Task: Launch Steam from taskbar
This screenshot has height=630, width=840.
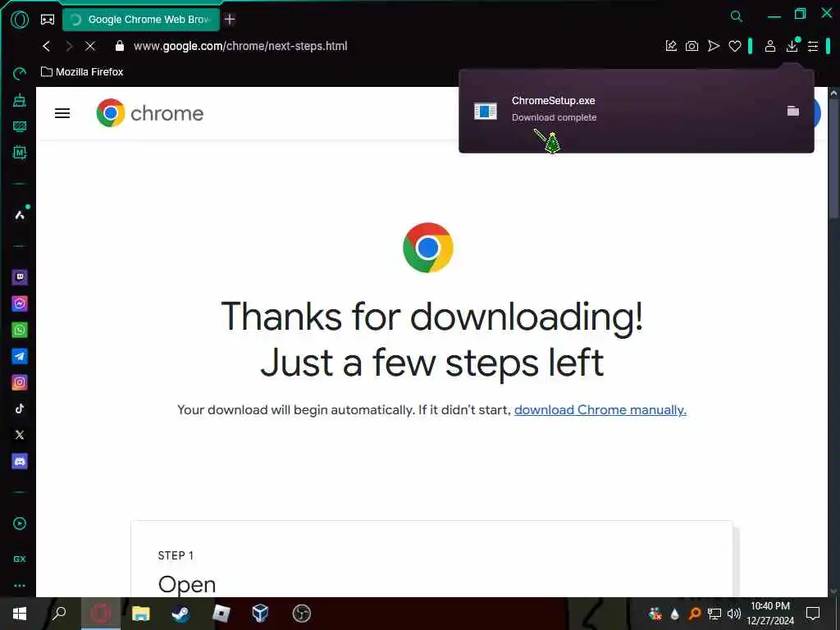Action: 180,614
